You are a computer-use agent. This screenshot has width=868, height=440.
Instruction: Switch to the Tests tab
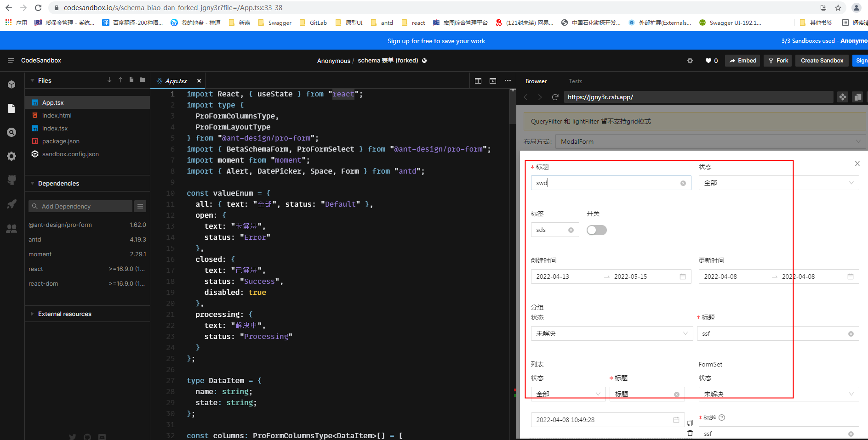(x=575, y=81)
